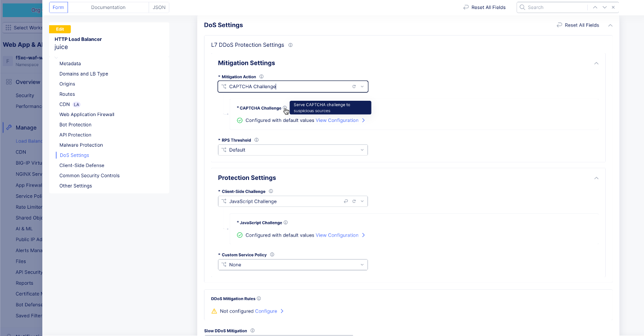Switch to the JSON tab
The image size is (644, 336).
159,7
